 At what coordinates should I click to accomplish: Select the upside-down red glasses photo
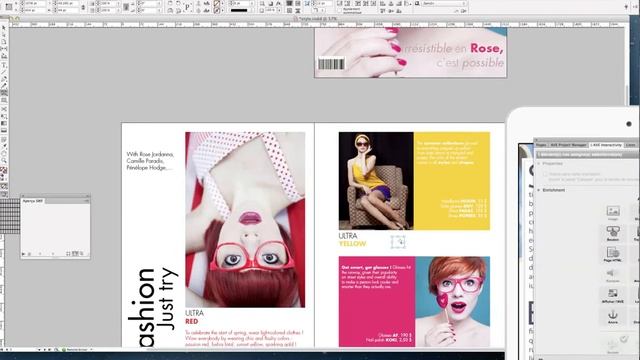coord(245,220)
